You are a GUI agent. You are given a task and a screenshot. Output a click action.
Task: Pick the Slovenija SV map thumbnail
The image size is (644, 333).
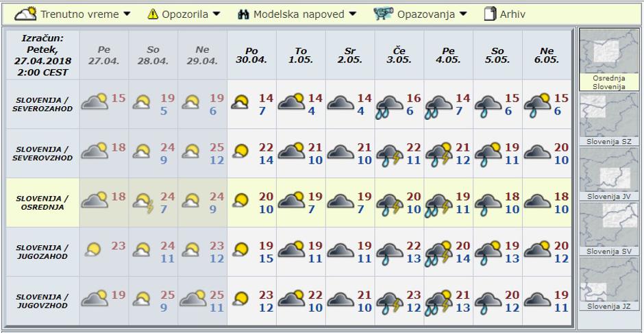609,229
